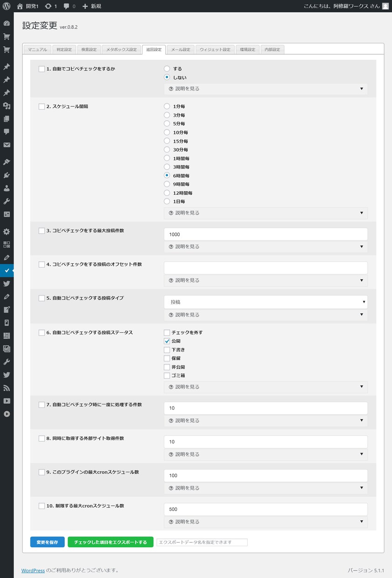Expand 説明を見る under schedule interval
392x578 pixels.
pos(265,213)
